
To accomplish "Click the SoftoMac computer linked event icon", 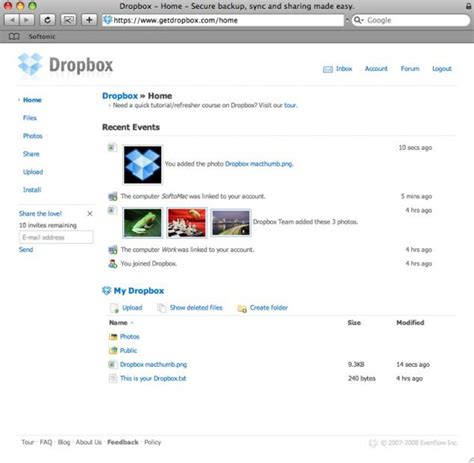I will (113, 196).
